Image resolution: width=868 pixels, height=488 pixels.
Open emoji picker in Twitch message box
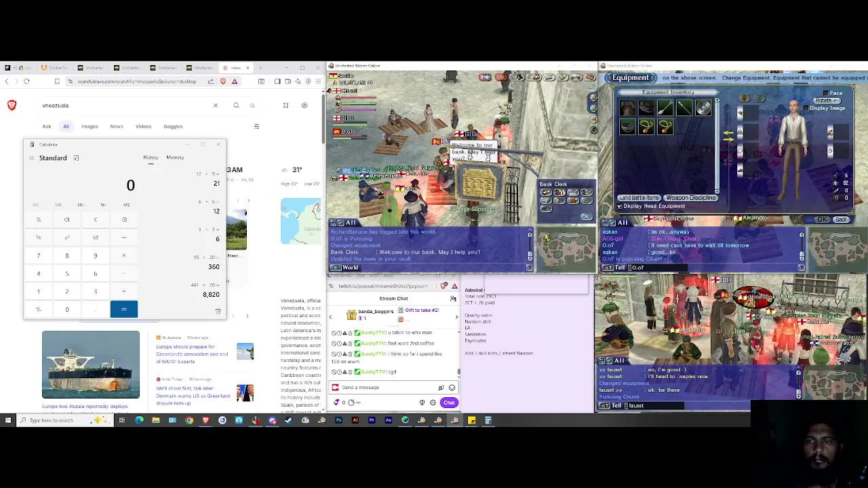pyautogui.click(x=452, y=388)
